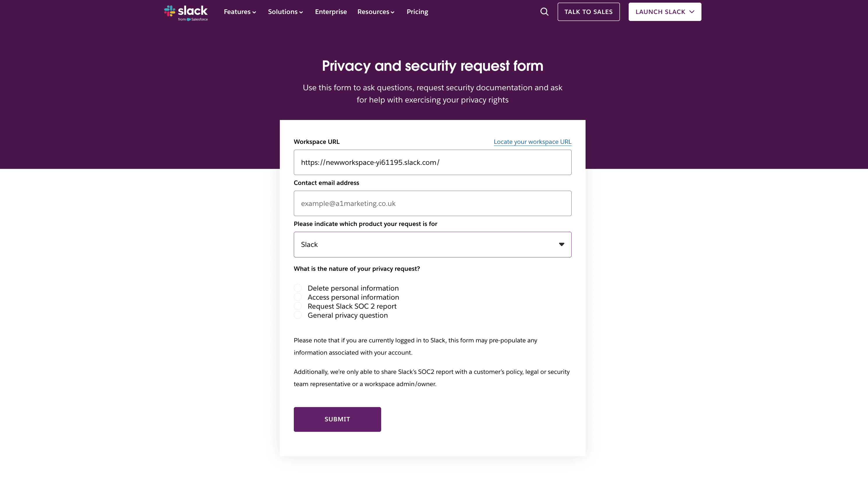Select the Delete personal information option
Screen dimensions: 868x488
coord(298,288)
